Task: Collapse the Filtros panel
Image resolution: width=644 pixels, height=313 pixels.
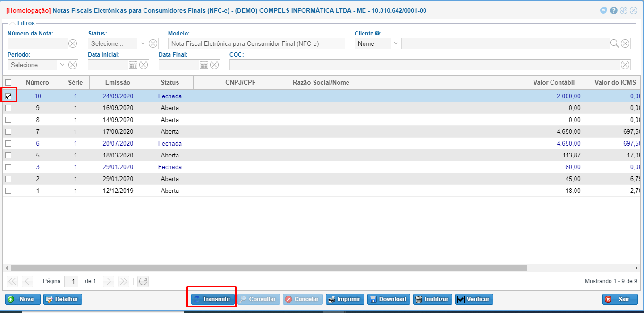Action: tap(12, 23)
